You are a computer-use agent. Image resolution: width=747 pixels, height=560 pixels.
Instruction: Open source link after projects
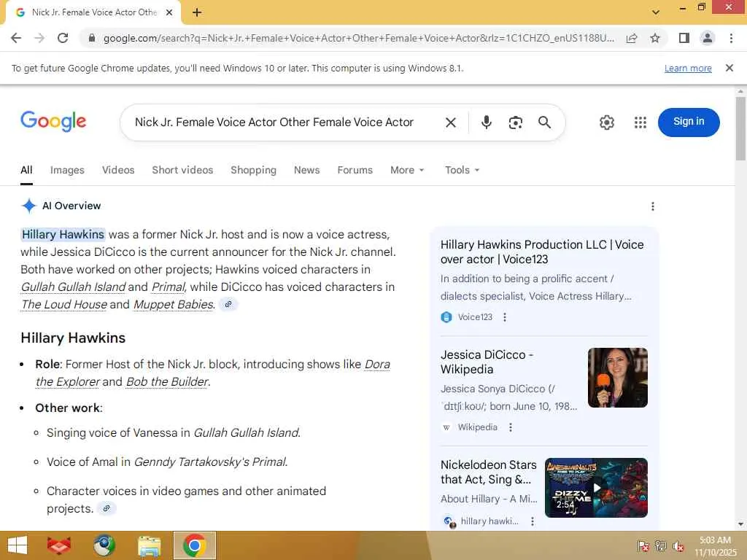click(107, 508)
